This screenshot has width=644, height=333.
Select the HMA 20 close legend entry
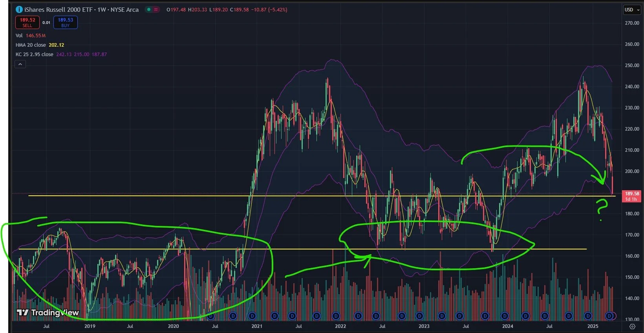point(31,45)
